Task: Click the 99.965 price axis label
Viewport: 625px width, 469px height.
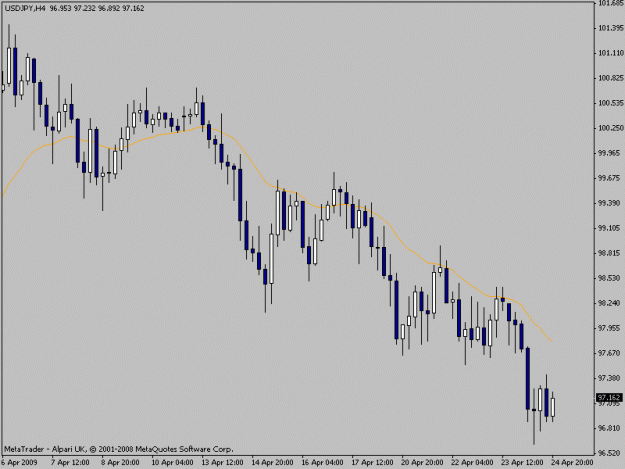Action: coord(611,153)
